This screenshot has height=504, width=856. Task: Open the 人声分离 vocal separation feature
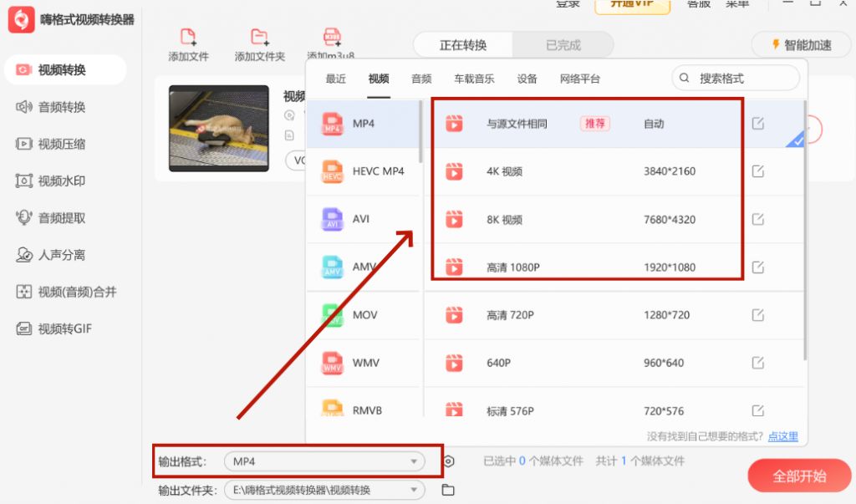(54, 255)
